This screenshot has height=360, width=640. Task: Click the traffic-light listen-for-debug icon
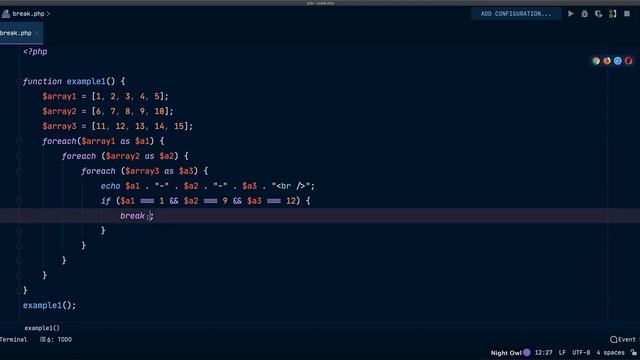click(613, 14)
